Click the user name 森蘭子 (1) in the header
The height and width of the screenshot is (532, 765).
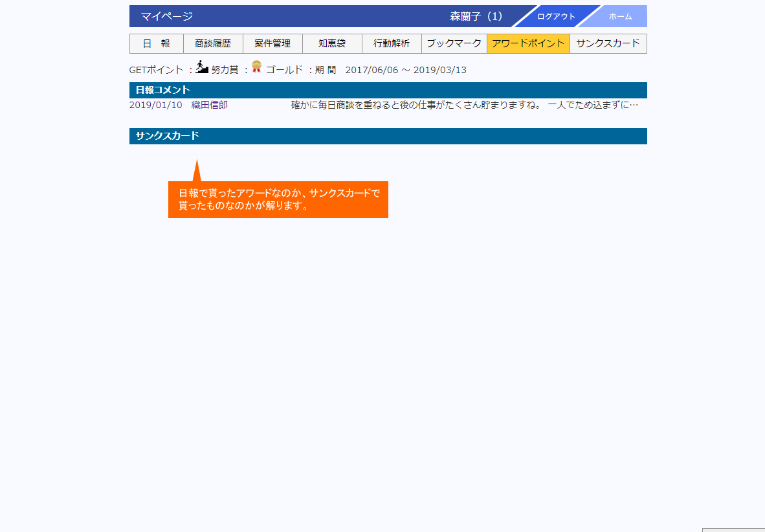pos(476,17)
